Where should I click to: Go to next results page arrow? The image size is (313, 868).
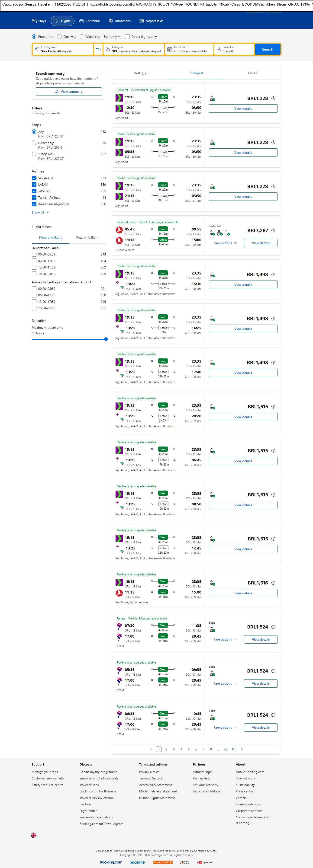click(242, 749)
